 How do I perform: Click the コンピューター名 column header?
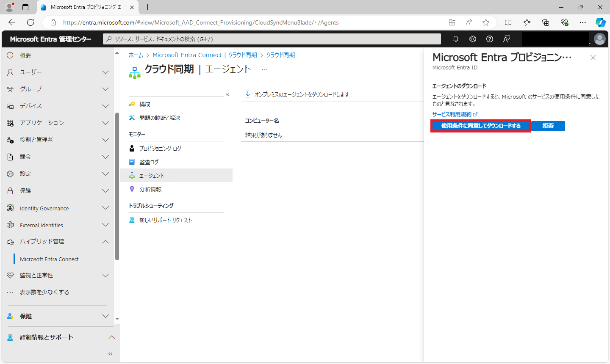coord(262,121)
